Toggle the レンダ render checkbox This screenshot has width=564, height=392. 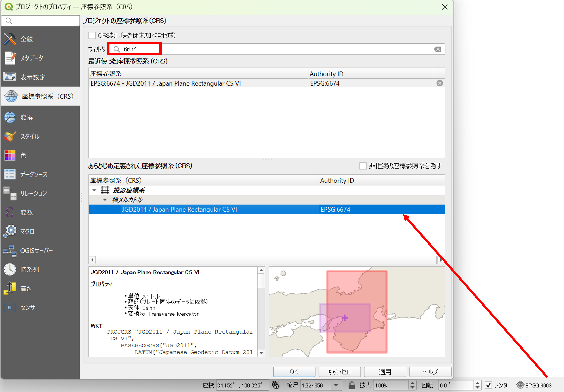(488, 385)
